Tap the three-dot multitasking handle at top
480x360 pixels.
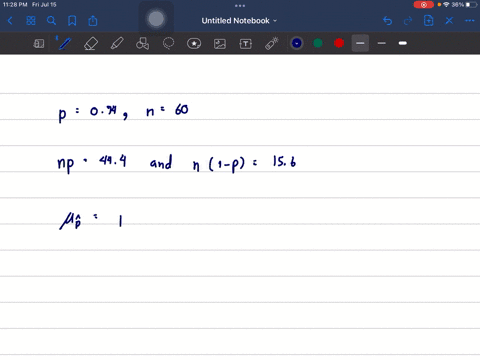[x=240, y=6]
